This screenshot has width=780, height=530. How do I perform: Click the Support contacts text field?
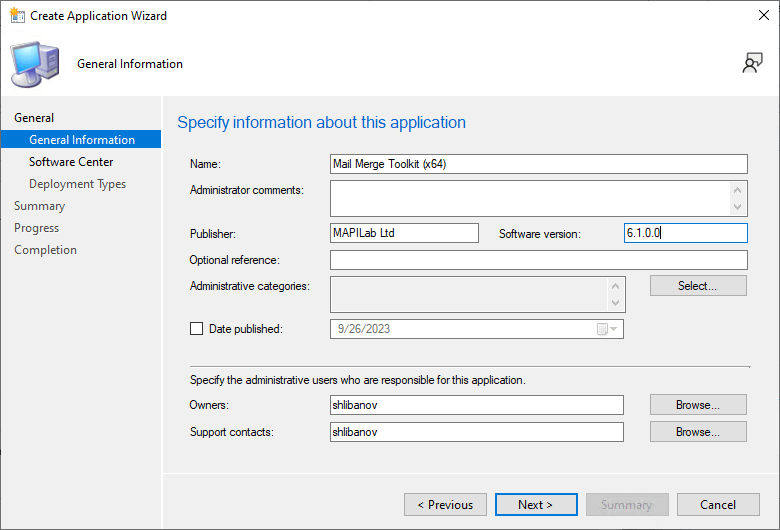tap(477, 432)
